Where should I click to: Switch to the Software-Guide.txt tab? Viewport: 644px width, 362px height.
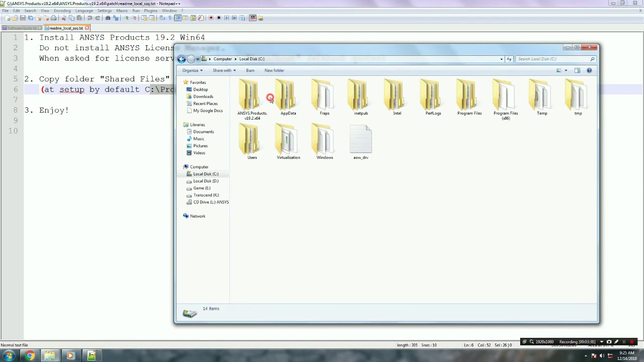(x=22, y=28)
